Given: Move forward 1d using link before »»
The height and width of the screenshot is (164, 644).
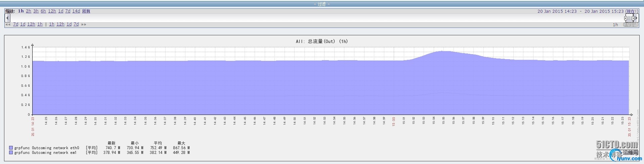Looking at the screenshot, I should tap(69, 24).
